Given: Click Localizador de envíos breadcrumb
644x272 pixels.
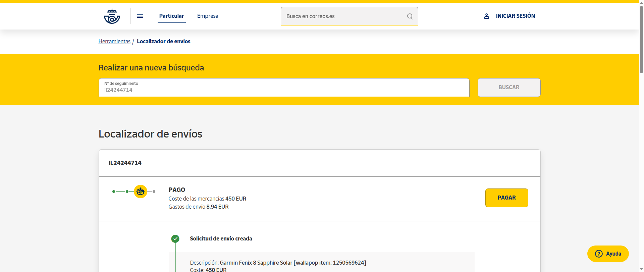Looking at the screenshot, I should [164, 41].
